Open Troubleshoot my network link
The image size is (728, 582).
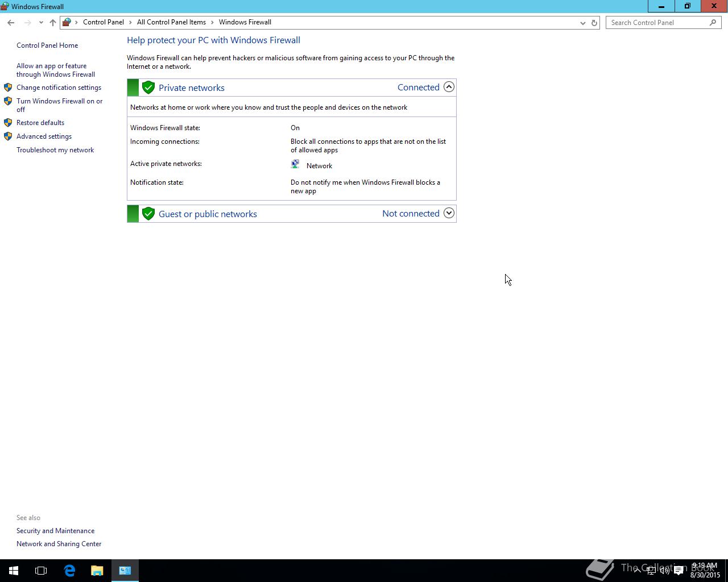point(55,150)
